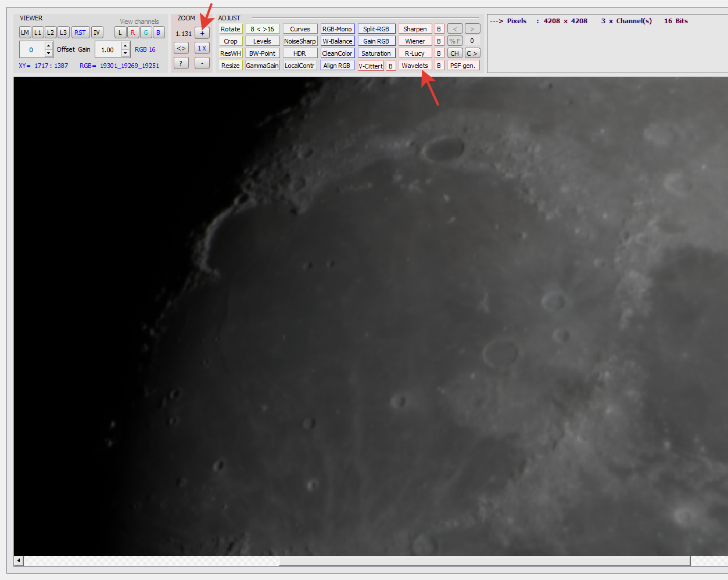
Task: Open zoom help with the ? button
Action: 181,63
